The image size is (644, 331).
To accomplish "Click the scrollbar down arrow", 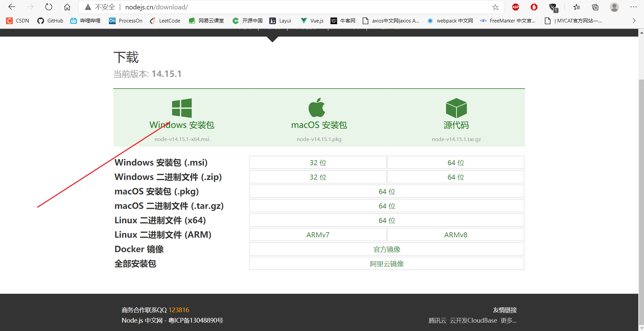I will click(641, 328).
